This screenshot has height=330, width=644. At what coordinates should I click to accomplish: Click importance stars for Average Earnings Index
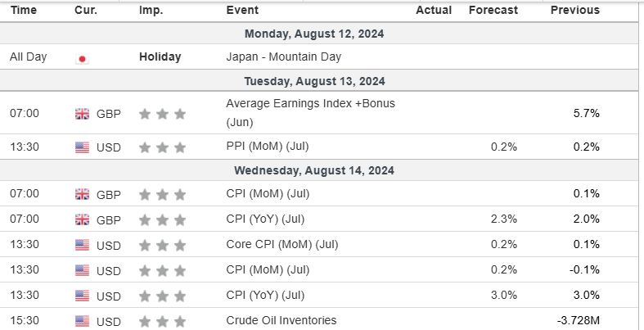(x=162, y=114)
